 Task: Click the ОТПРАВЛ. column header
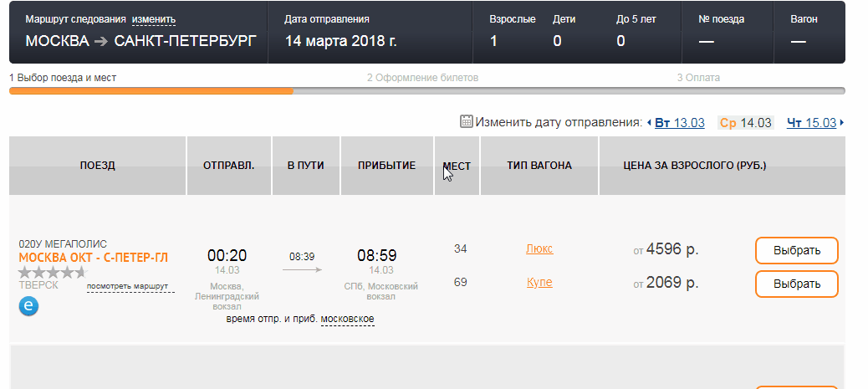[x=228, y=166]
